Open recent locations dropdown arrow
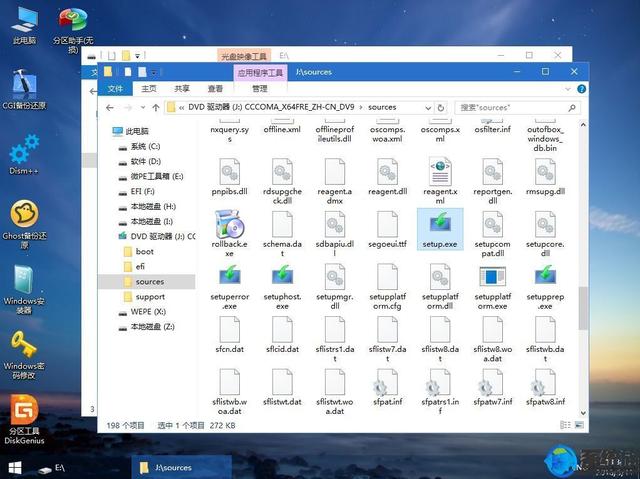Screen dimensions: 640x479 pos(142,108)
